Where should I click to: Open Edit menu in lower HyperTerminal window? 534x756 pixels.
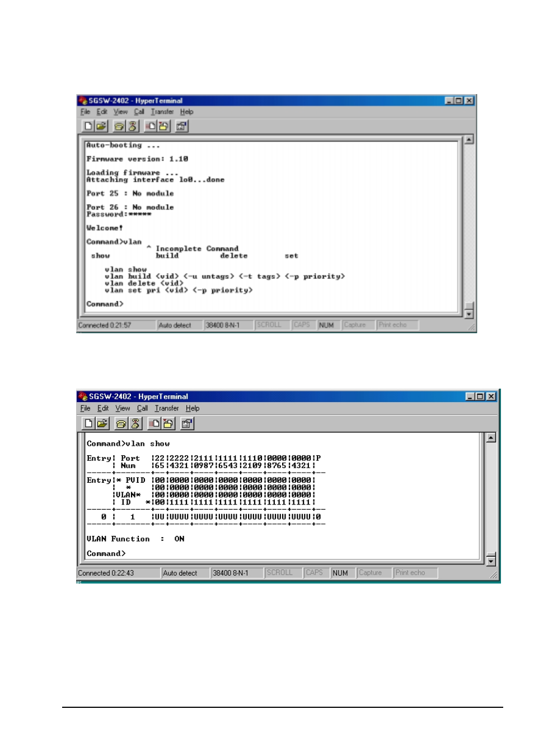tap(103, 408)
